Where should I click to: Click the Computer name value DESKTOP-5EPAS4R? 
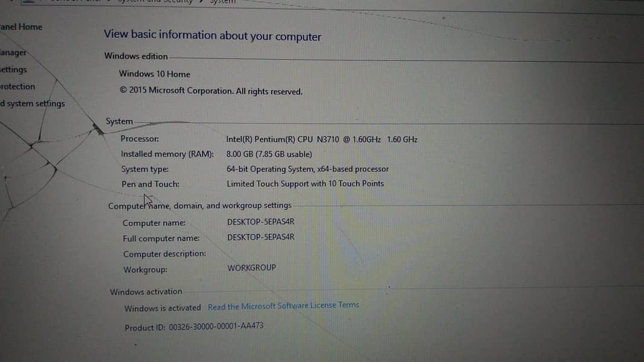tap(261, 222)
